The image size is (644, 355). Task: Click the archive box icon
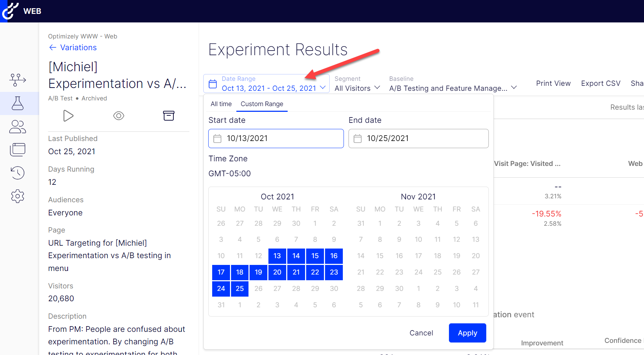[169, 116]
